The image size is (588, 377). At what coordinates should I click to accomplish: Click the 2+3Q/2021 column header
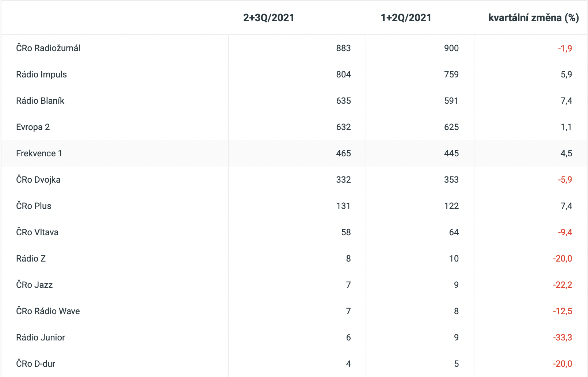(268, 18)
